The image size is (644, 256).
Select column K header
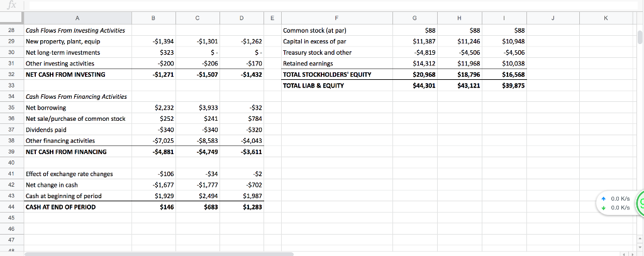(x=606, y=18)
